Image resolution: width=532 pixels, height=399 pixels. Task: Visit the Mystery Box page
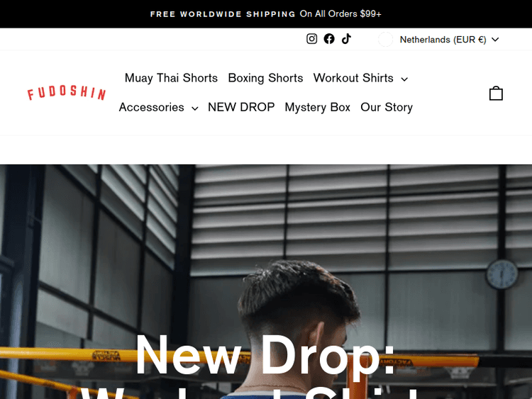pyautogui.click(x=317, y=107)
